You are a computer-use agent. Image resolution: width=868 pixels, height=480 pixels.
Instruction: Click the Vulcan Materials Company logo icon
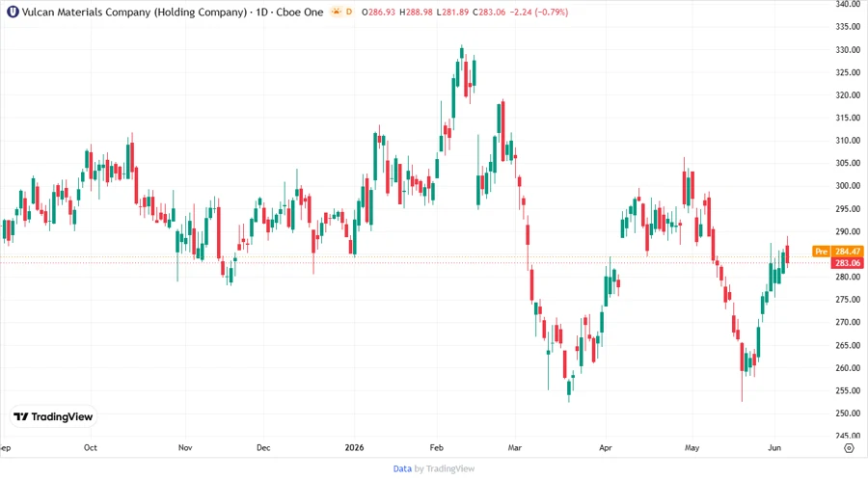point(13,12)
